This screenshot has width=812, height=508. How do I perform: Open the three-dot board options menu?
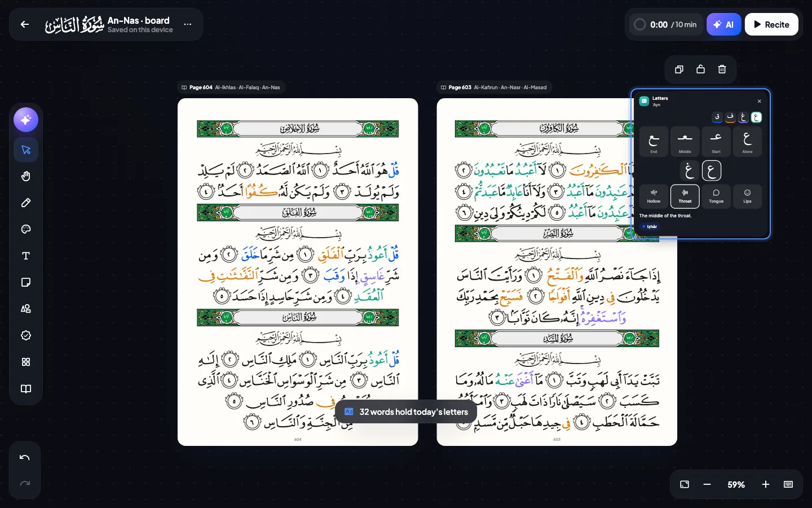pos(188,24)
